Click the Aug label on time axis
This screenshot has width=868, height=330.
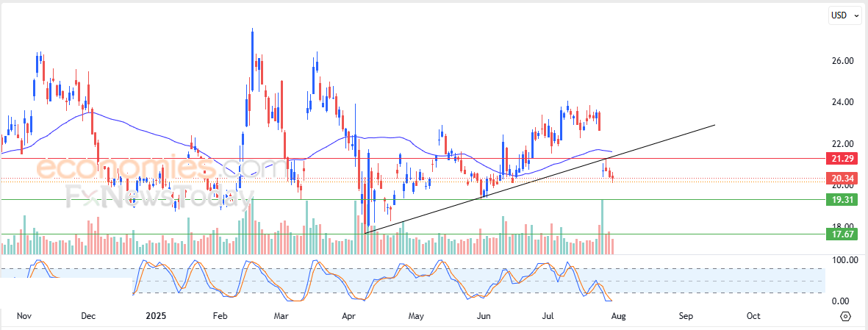[618, 316]
